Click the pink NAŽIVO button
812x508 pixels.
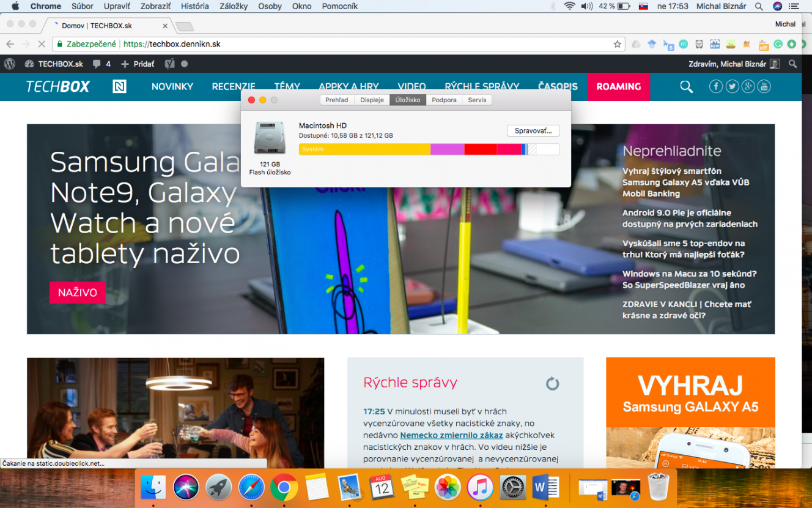pyautogui.click(x=78, y=293)
